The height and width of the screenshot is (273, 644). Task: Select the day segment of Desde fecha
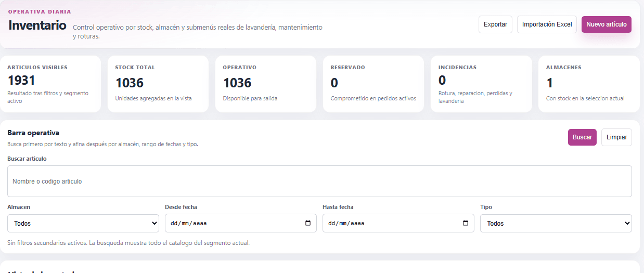(174, 224)
